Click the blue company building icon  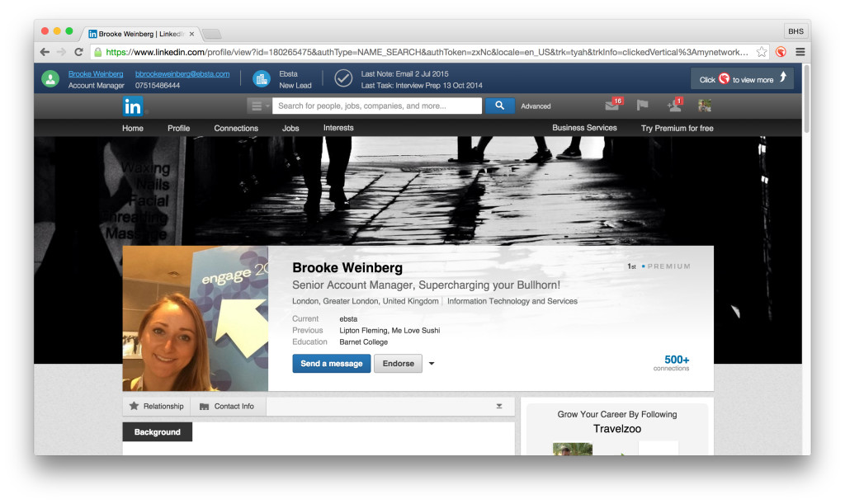click(x=262, y=79)
